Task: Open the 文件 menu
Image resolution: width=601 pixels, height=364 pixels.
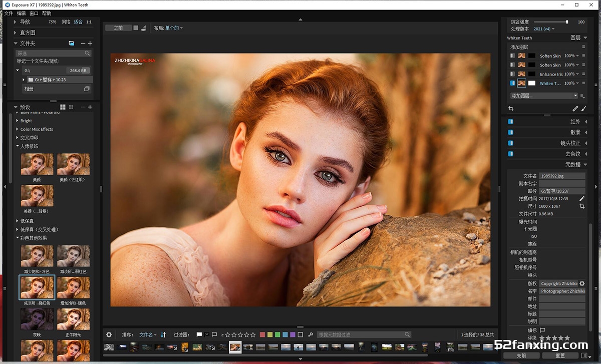Action: (9, 14)
